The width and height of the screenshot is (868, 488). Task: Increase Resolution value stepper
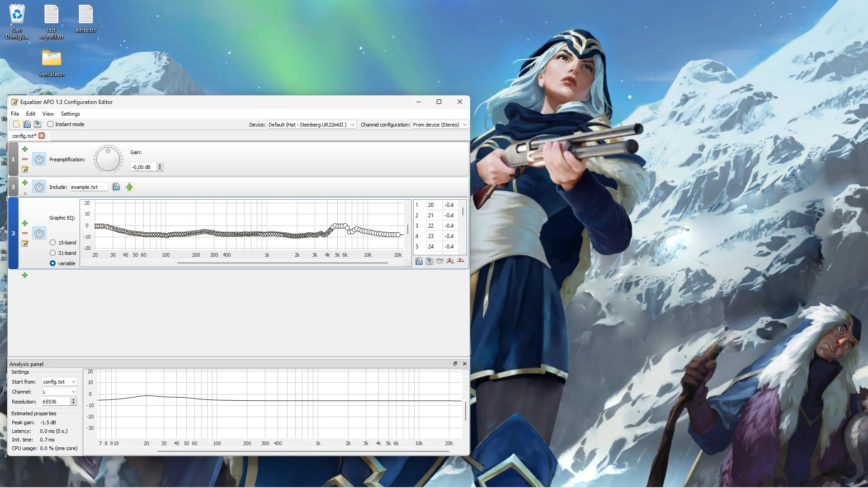pos(73,400)
